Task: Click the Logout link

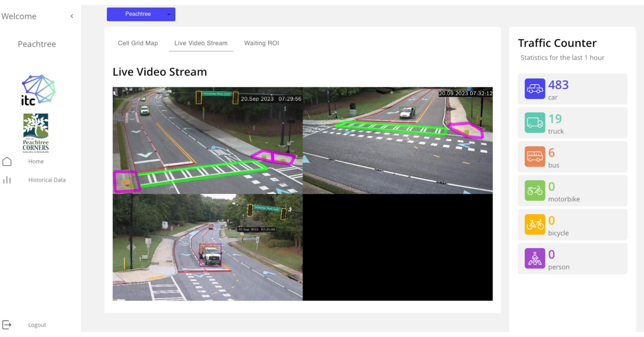Action: click(37, 325)
